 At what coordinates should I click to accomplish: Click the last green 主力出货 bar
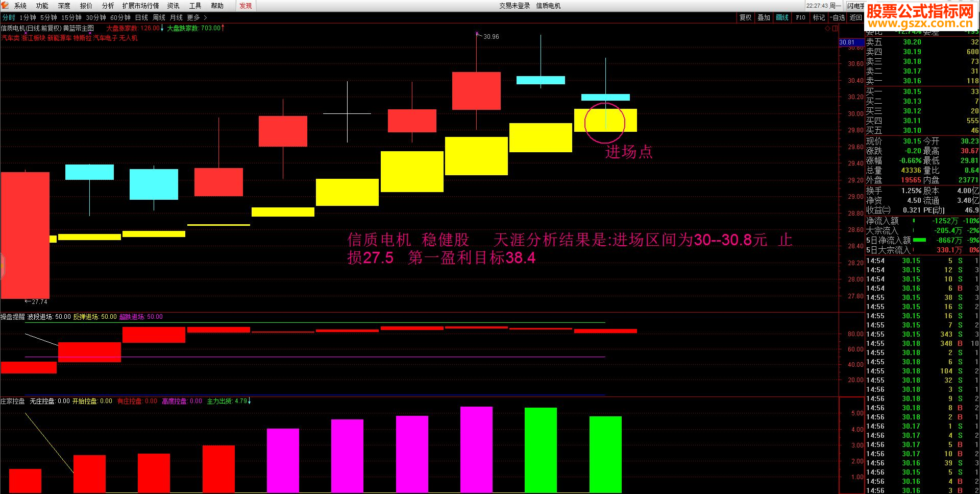pos(605,454)
